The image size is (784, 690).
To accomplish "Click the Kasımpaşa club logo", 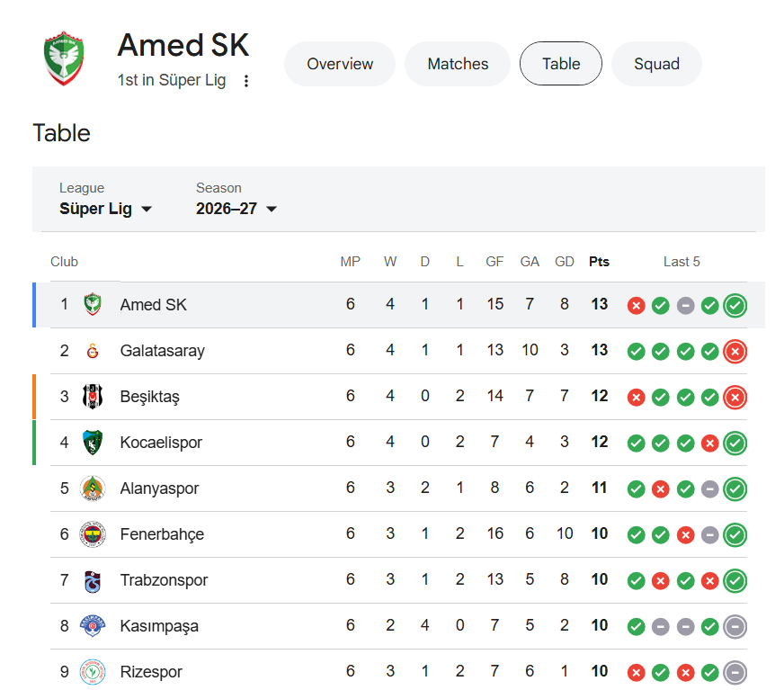I will point(93,626).
